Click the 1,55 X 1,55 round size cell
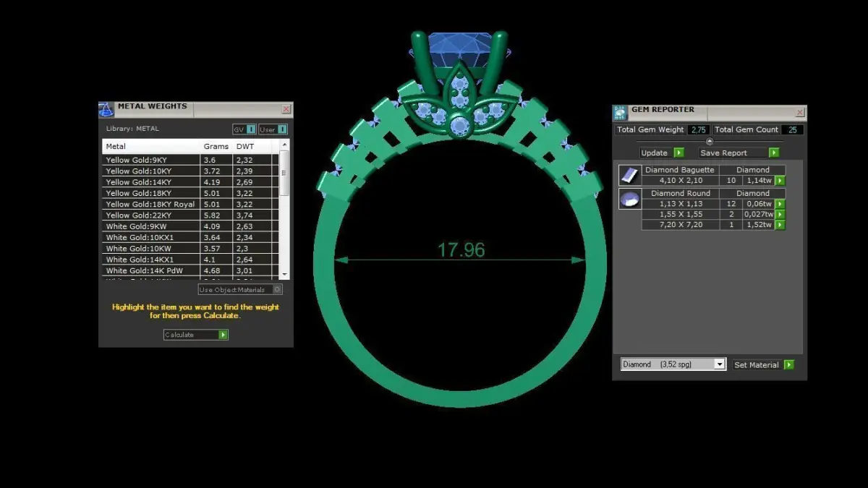This screenshot has width=868, height=488. [x=681, y=215]
